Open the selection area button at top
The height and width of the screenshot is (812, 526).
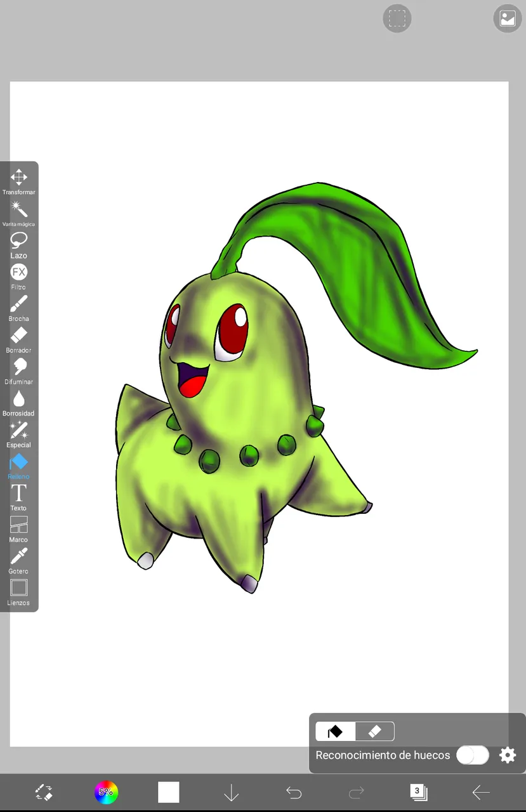pos(397,18)
